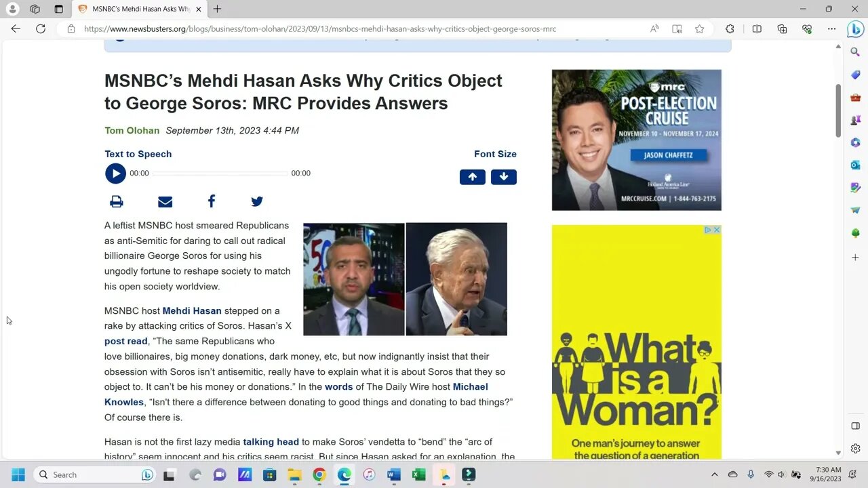This screenshot has width=868, height=488.
Task: Open sidebar settings gear icon
Action: (x=855, y=449)
